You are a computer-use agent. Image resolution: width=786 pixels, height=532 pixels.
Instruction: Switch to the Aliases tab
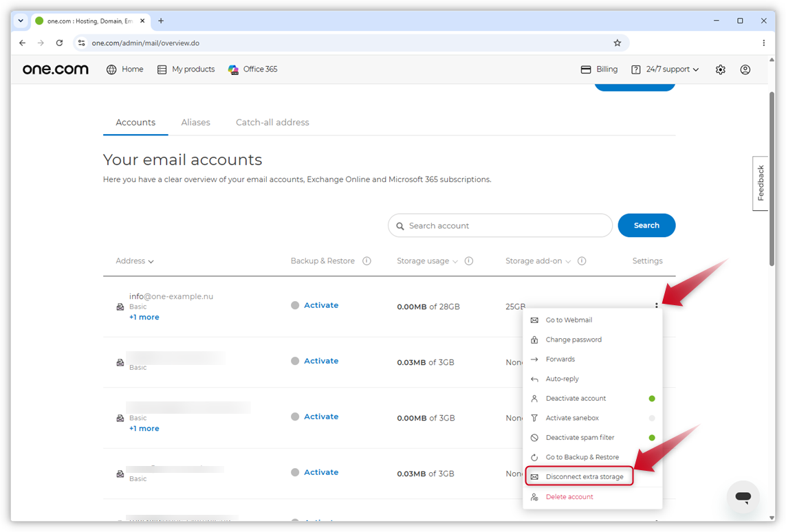195,122
